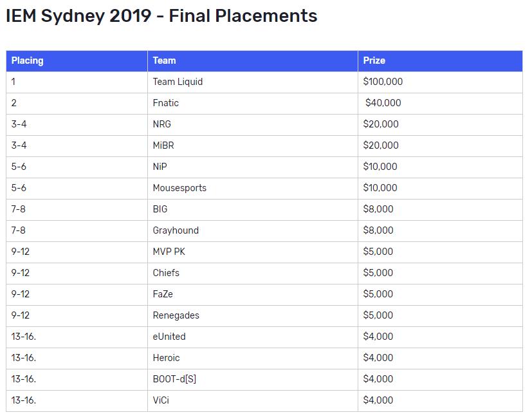Click the eUnited team name

pos(169,337)
